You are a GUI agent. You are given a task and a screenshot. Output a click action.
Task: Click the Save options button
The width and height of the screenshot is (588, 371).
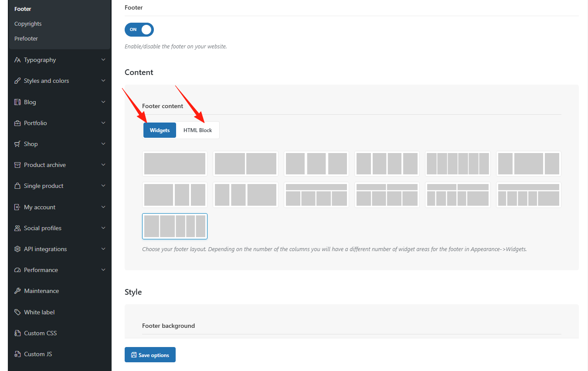(150, 355)
